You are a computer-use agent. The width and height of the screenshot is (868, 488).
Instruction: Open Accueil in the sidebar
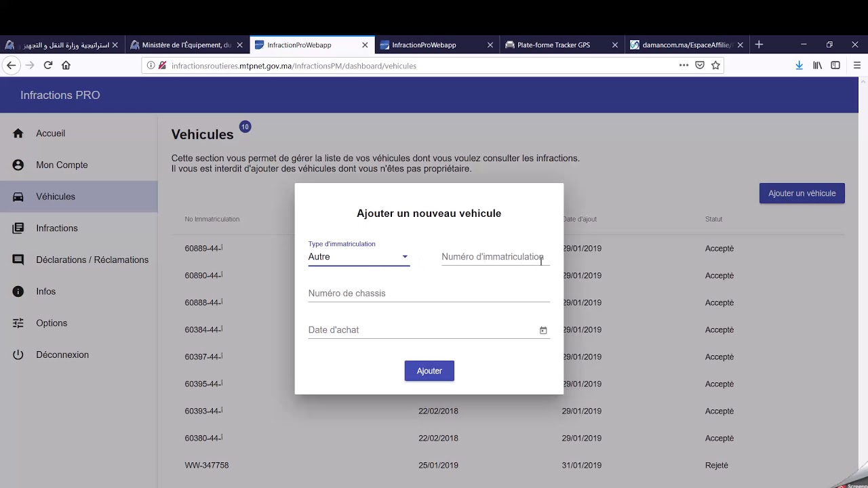(x=79, y=134)
